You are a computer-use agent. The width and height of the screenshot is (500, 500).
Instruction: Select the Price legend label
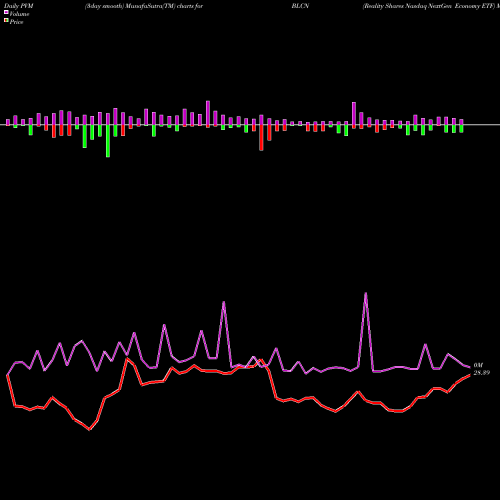point(16,22)
